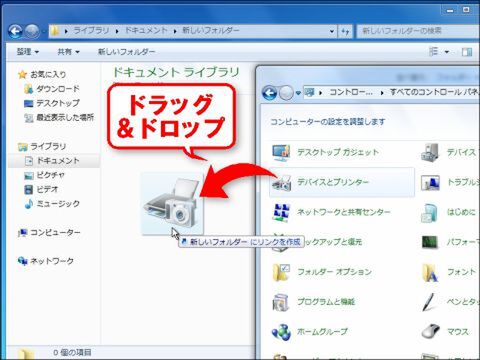Click the Control Panel forward arrow button
This screenshot has width=480, height=360.
pos(286,93)
